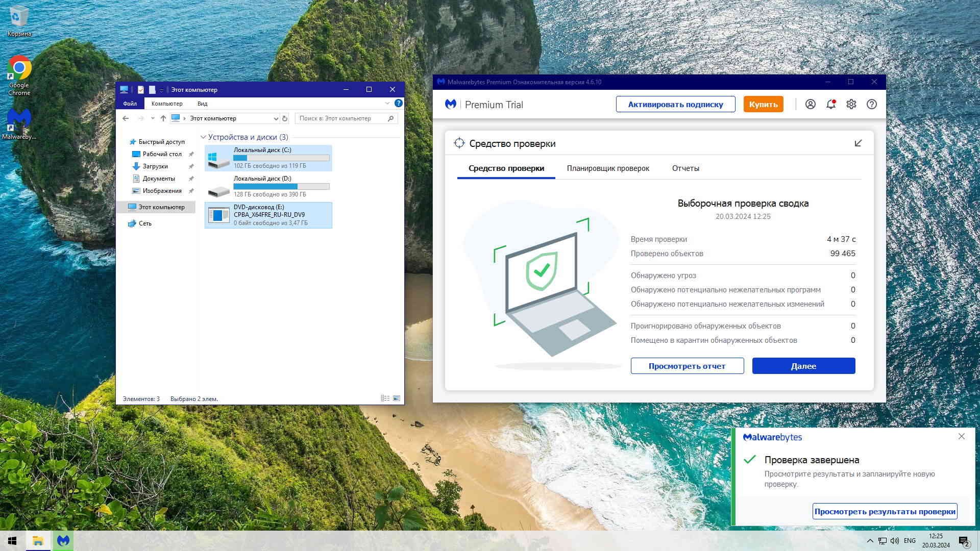Switch Explorer to large icons view
This screenshot has width=980, height=551.
397,398
